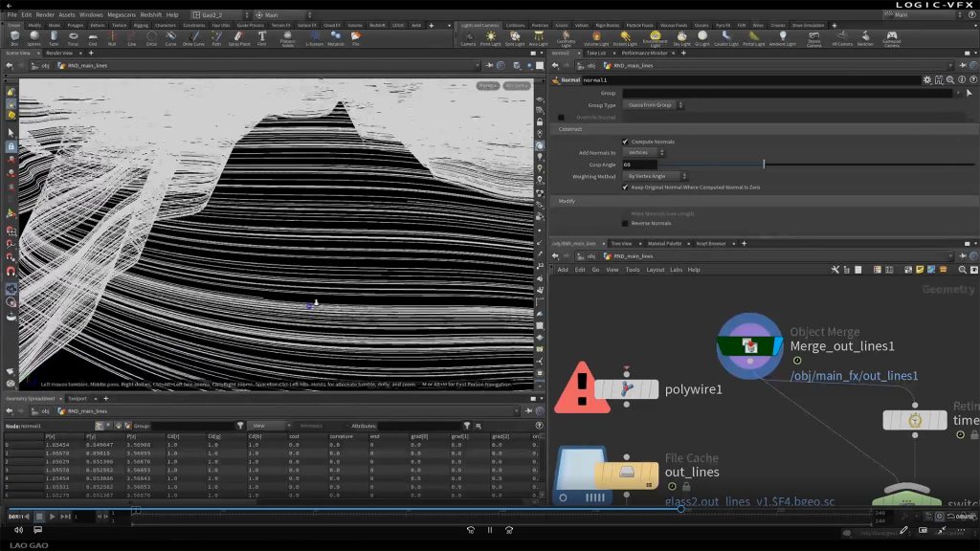
Task: Open the Weighting Method dropdown
Action: click(656, 176)
